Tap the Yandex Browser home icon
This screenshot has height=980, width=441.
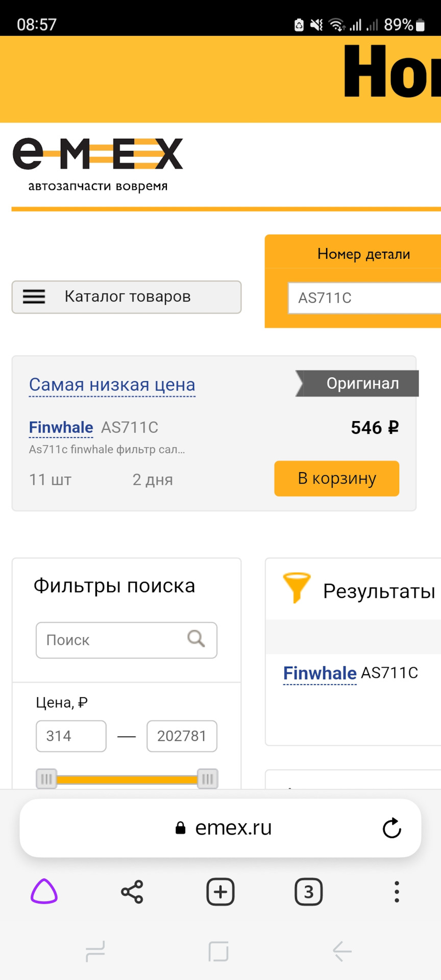tap(45, 892)
